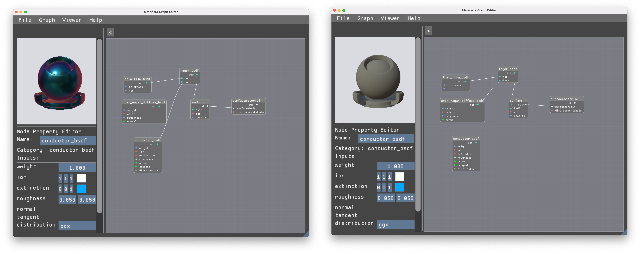Click the out pin of oren_nayar_diffuse_bsdf in right graph

[477, 105]
